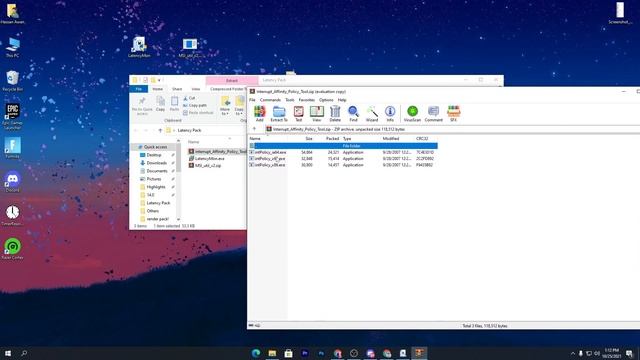Screen dimensions: 640x360
Task: Click Paste shortcut in Explorer ribbon
Action: (198, 113)
